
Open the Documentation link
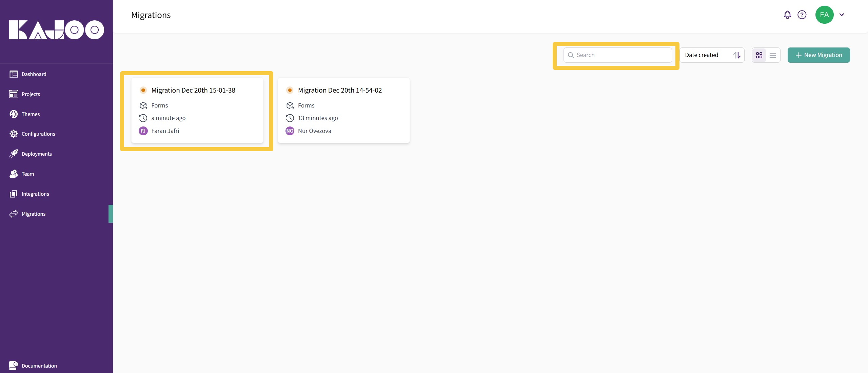coord(39,366)
